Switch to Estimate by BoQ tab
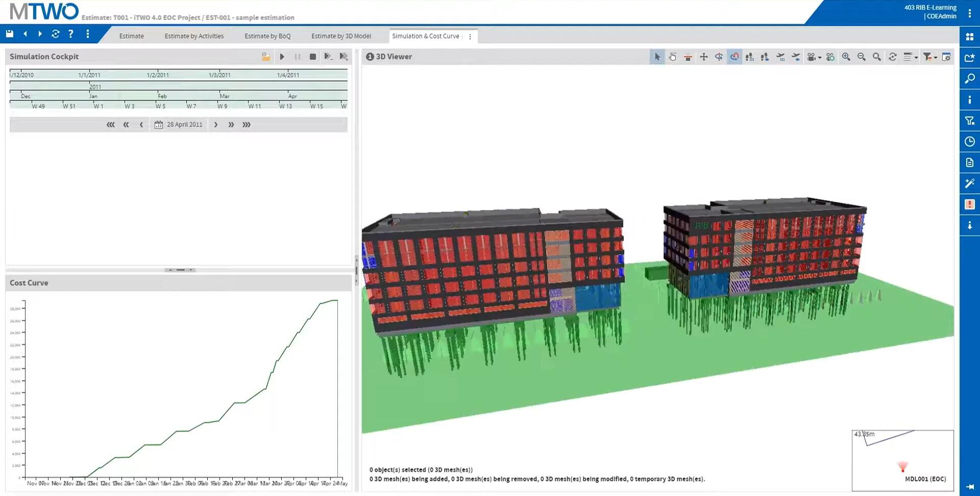Screen dimensions: 980x496 [267, 36]
